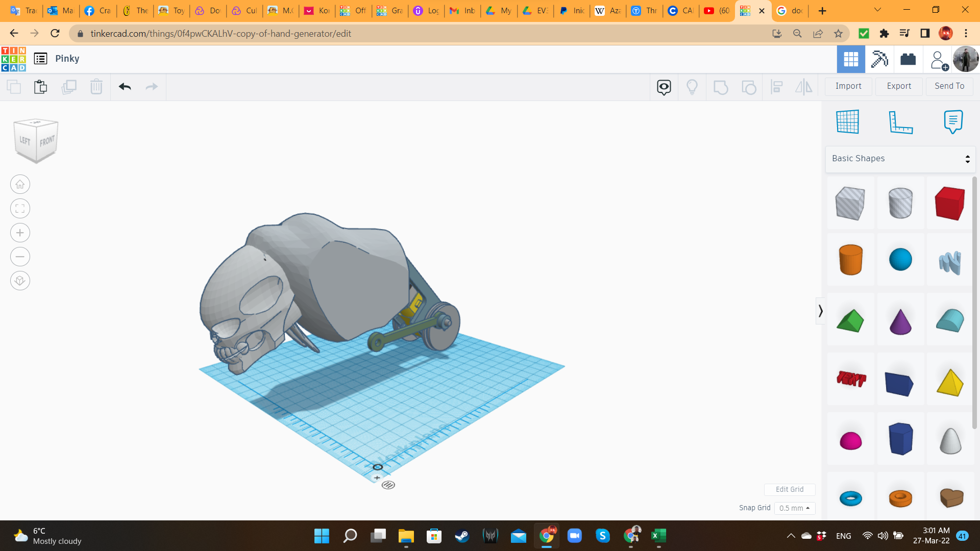Collapse the shapes panel with the chevron
Viewport: 980px width, 551px height.
(820, 311)
